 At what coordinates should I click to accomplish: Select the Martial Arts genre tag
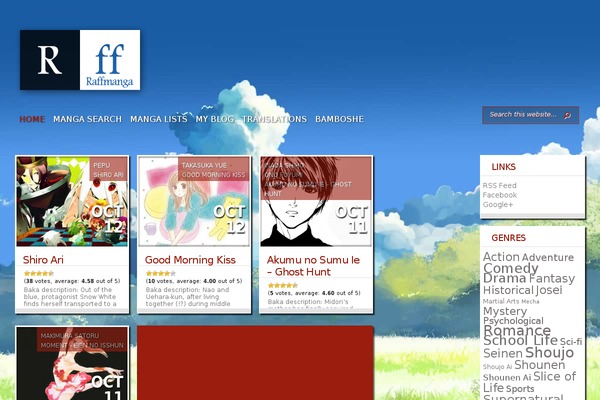pyautogui.click(x=501, y=302)
